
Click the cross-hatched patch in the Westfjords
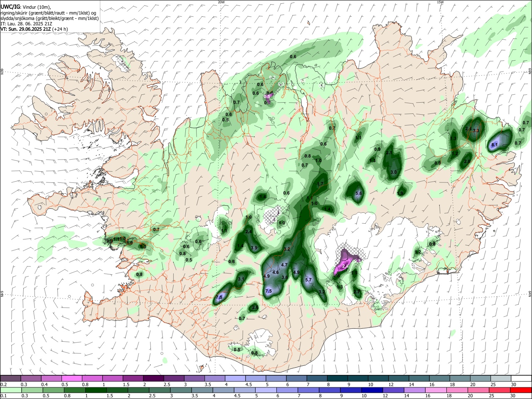(x=123, y=62)
